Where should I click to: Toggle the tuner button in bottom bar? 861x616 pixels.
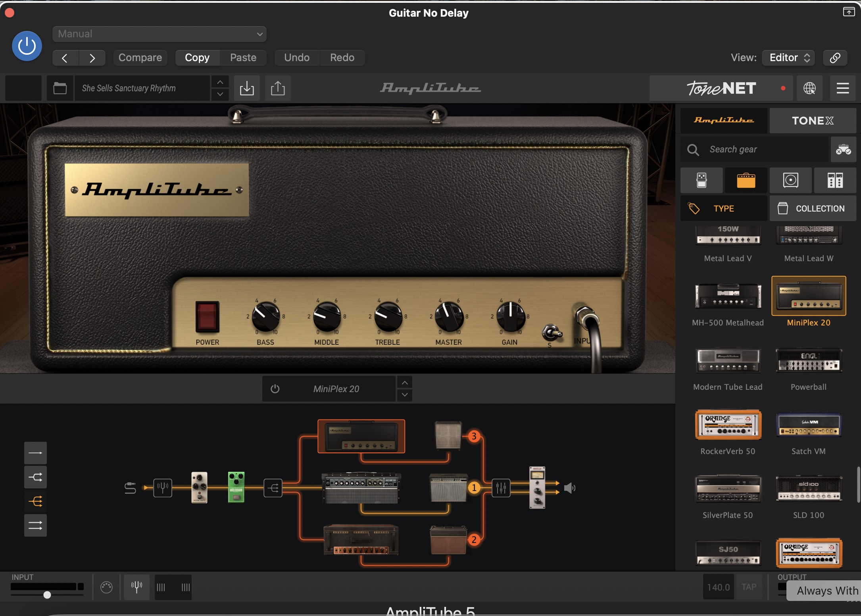coord(136,587)
